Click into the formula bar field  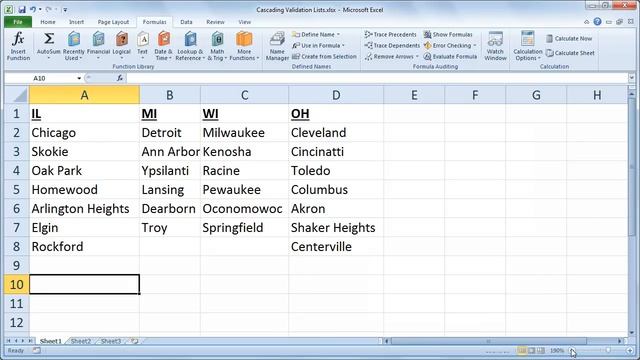pos(377,78)
